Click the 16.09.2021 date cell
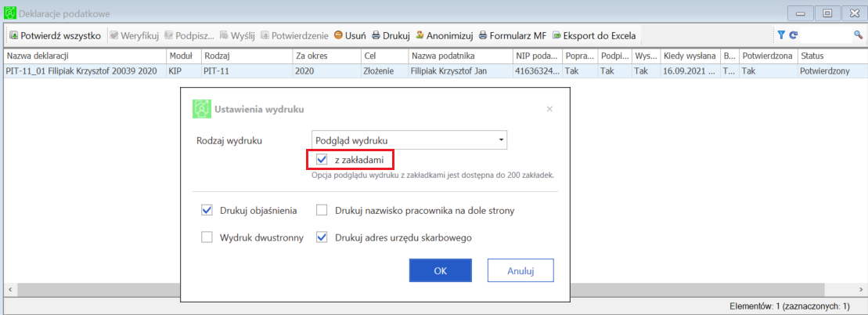This screenshot has width=868, height=315. tap(691, 71)
